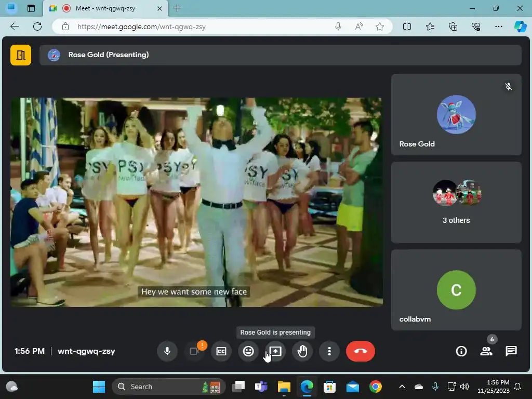Screen dimensions: 532x399
Task: Raise hand using the hand icon
Action: 302,351
